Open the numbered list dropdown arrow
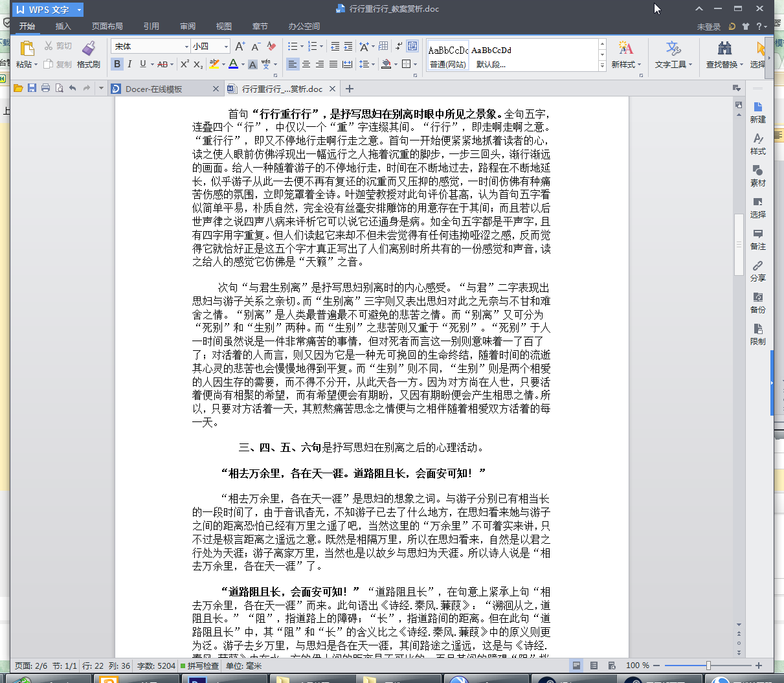The width and height of the screenshot is (784, 683). (x=321, y=46)
